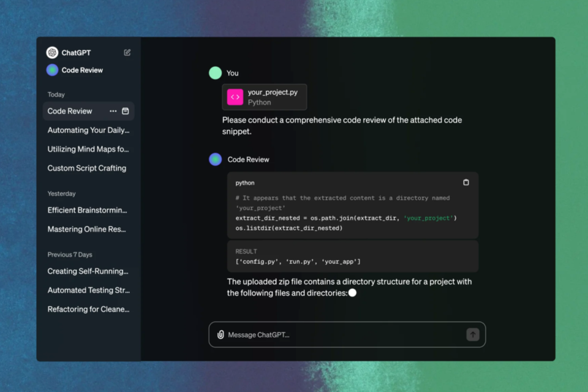Click the ChatGPT logo icon in sidebar
The height and width of the screenshot is (392, 588).
click(52, 53)
